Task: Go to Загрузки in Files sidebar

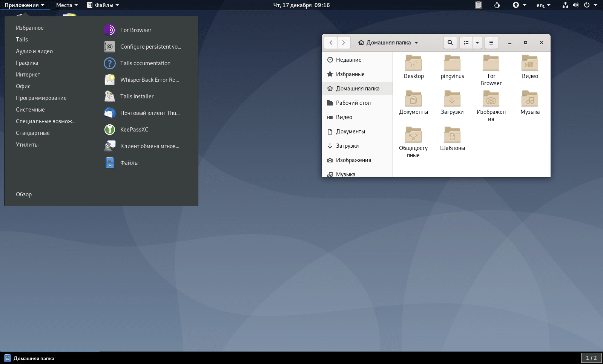Action: [x=358, y=146]
